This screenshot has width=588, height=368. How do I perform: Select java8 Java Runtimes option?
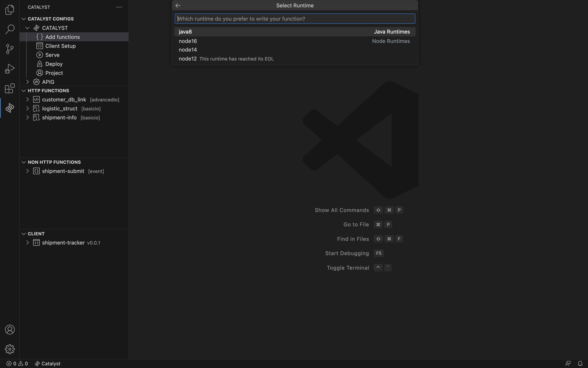point(294,31)
